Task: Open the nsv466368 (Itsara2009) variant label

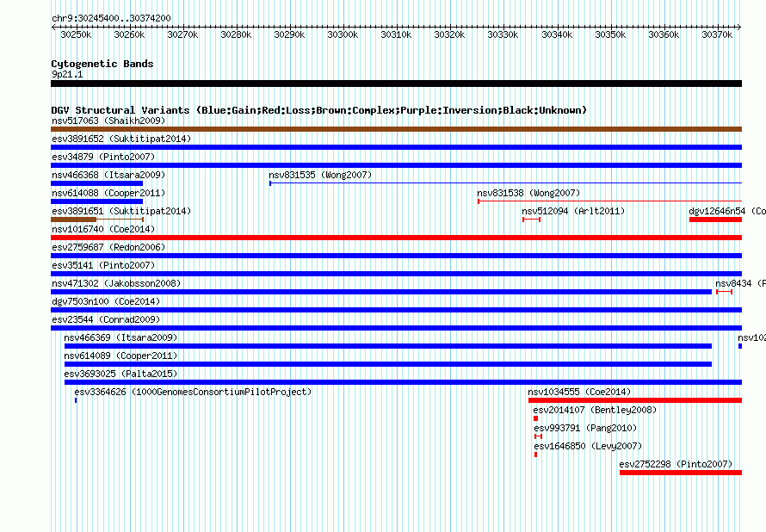Action: coord(108,175)
